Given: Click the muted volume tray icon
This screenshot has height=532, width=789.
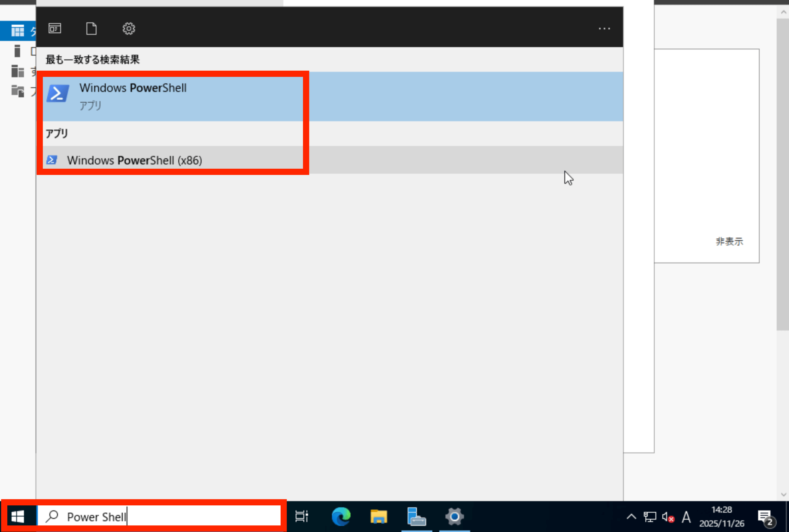Looking at the screenshot, I should click(668, 517).
